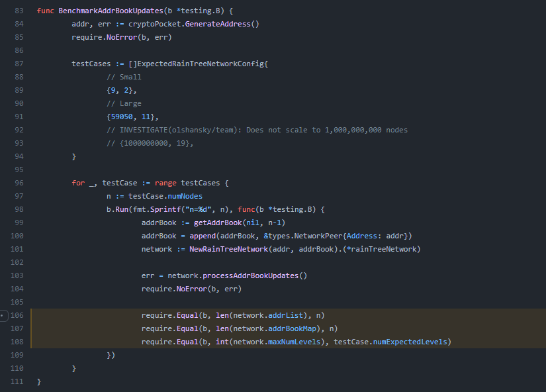This screenshot has width=546, height=392.
Task: Select line number 109
Action: click(x=17, y=355)
